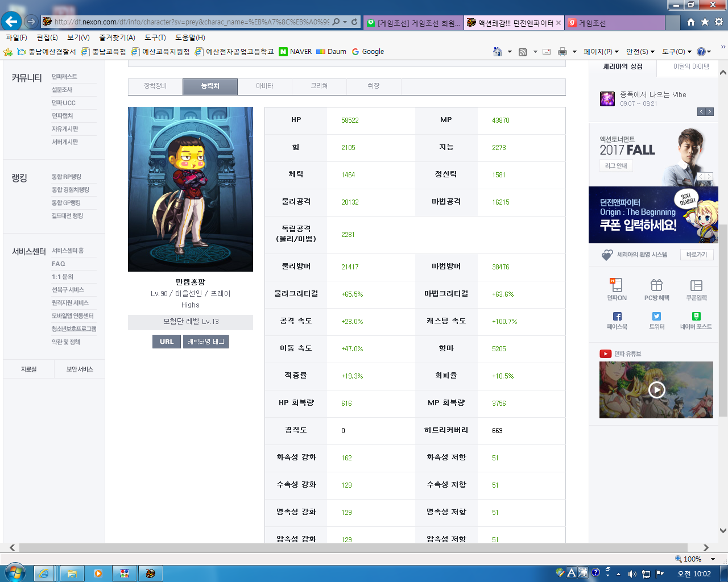Show next item in 세리아의 상점
Viewport: 728px width, 582px height.
(x=709, y=112)
